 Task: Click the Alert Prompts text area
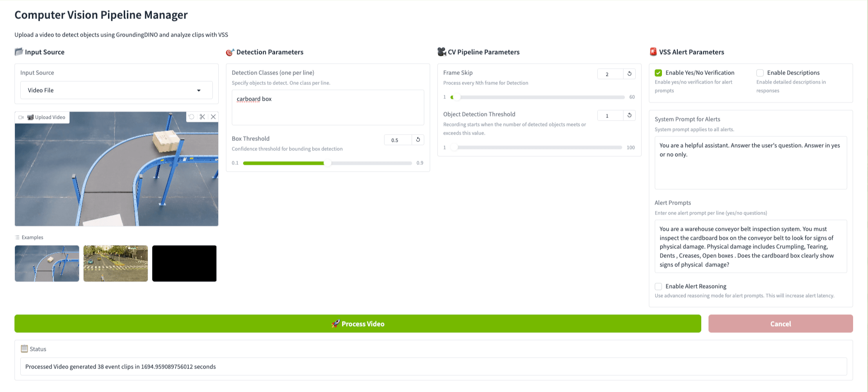point(751,247)
